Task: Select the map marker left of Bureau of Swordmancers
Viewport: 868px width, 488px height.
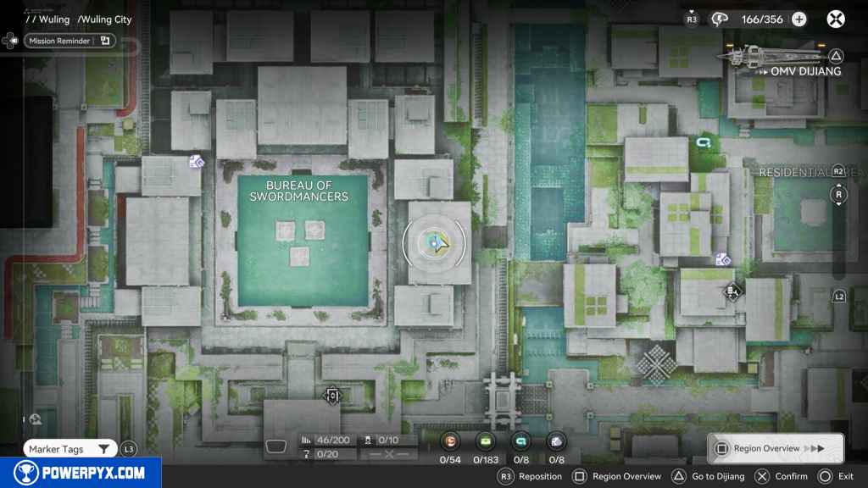Action: 197,161
